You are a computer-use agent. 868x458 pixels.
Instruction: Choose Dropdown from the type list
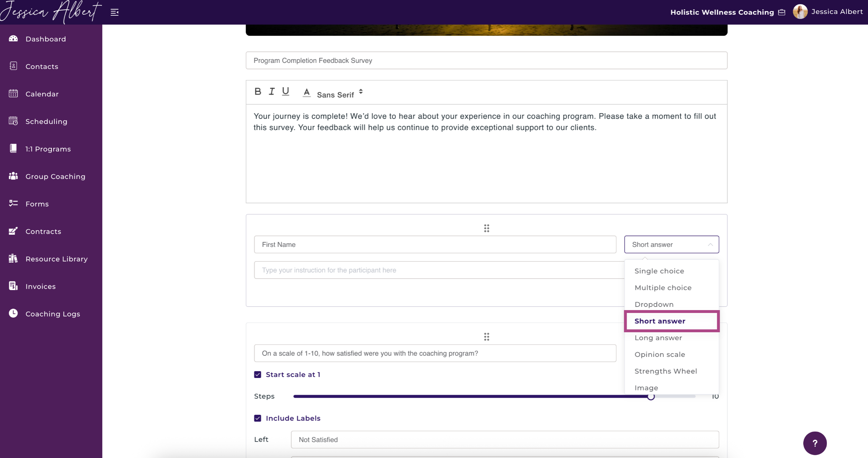click(671, 304)
